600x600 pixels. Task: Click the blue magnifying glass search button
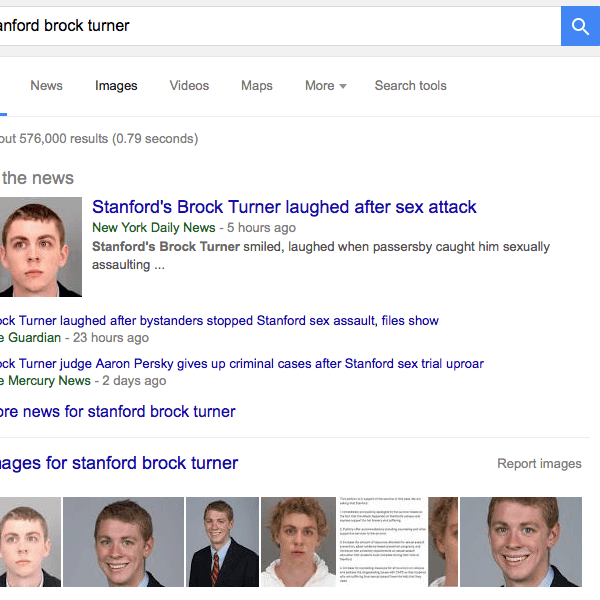580,26
